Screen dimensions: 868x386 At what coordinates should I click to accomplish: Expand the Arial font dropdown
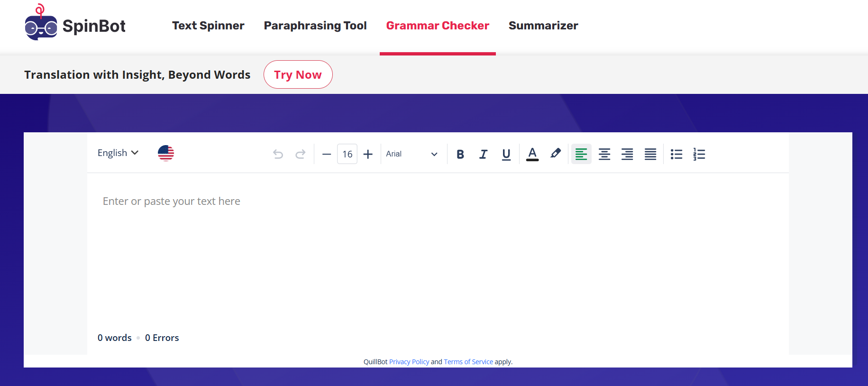pos(411,154)
